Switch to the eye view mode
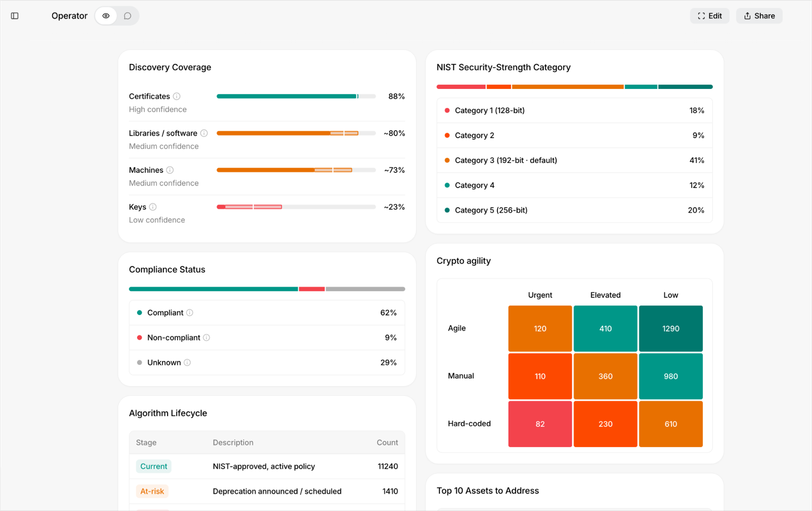This screenshot has width=812, height=511. point(106,16)
